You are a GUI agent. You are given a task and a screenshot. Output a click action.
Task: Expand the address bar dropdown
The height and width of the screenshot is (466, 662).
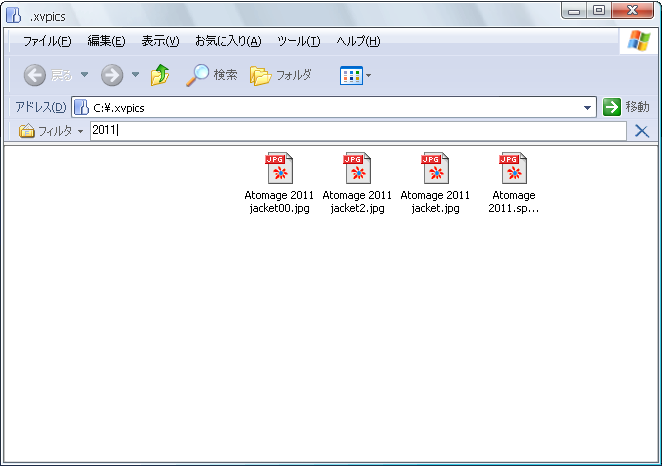coord(587,108)
